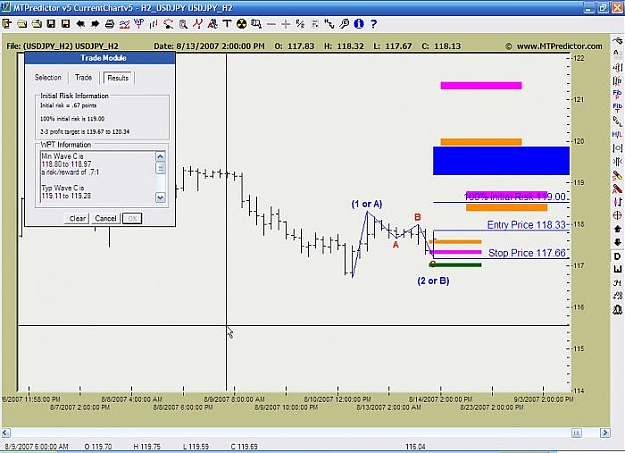
Task: Click the Cancel button in Trade Module
Action: (x=105, y=219)
